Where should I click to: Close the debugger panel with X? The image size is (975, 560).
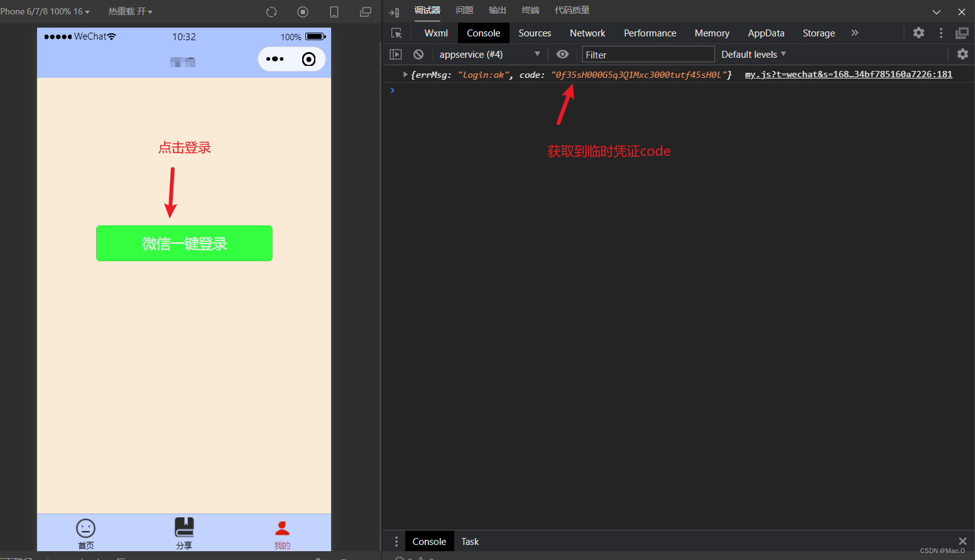point(962,12)
